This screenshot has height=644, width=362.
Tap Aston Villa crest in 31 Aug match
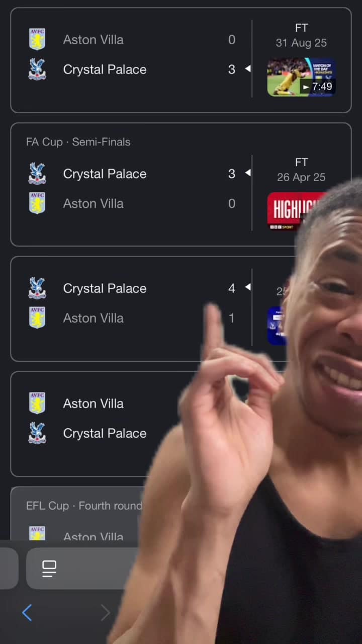[37, 40]
